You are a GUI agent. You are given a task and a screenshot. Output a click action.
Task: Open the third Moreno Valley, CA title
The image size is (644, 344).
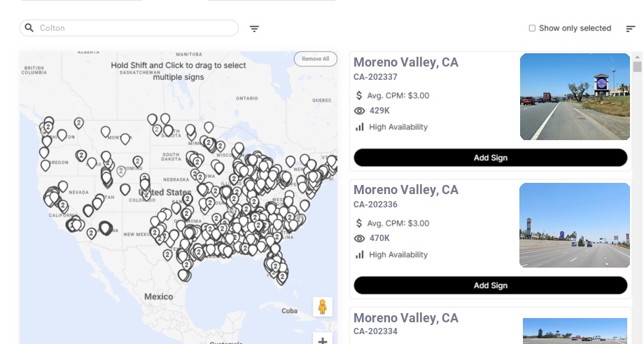coord(406,318)
